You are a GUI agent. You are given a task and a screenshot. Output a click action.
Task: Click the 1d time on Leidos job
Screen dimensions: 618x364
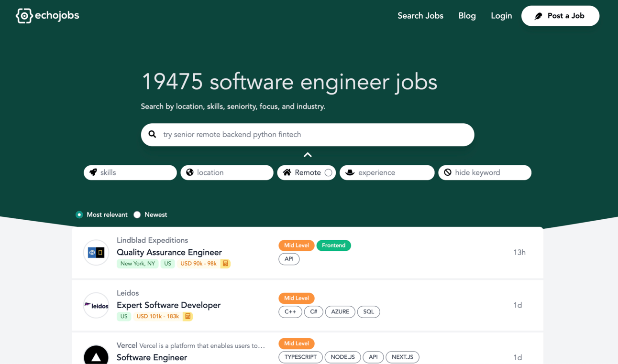(518, 305)
